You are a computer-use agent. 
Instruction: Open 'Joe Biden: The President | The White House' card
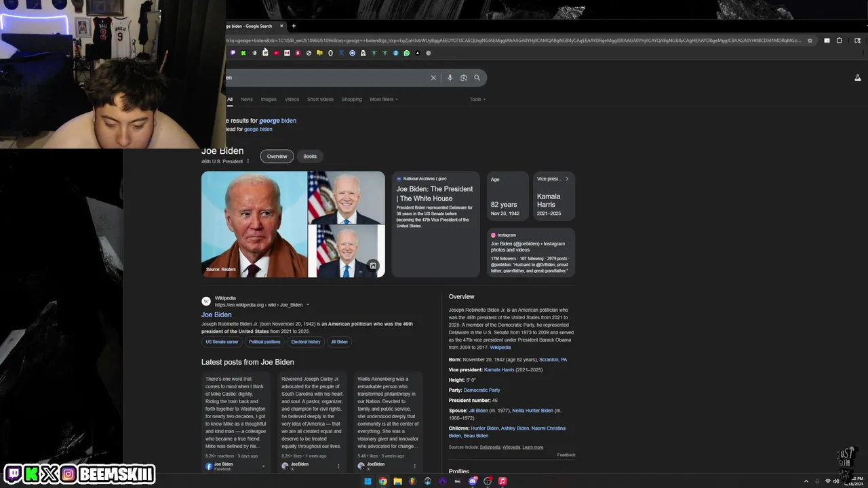pos(435,224)
